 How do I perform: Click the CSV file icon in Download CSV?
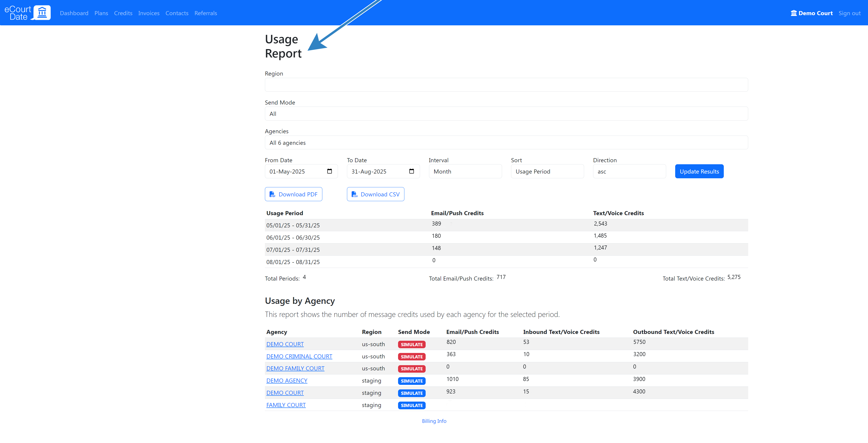pos(354,194)
